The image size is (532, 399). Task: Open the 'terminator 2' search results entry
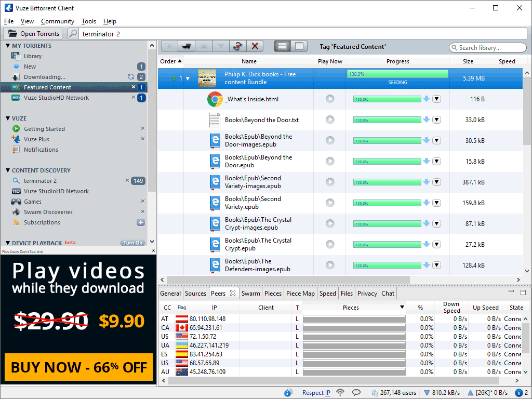pos(40,181)
